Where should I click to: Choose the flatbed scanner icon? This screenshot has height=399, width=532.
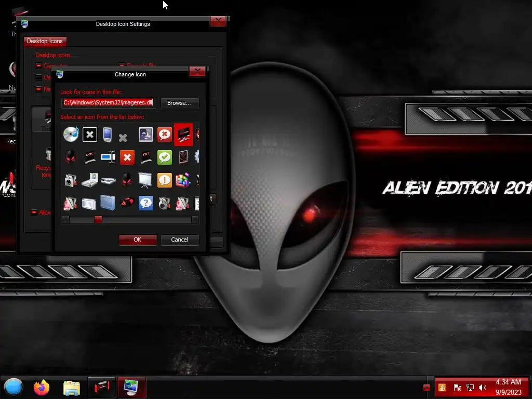point(108,181)
